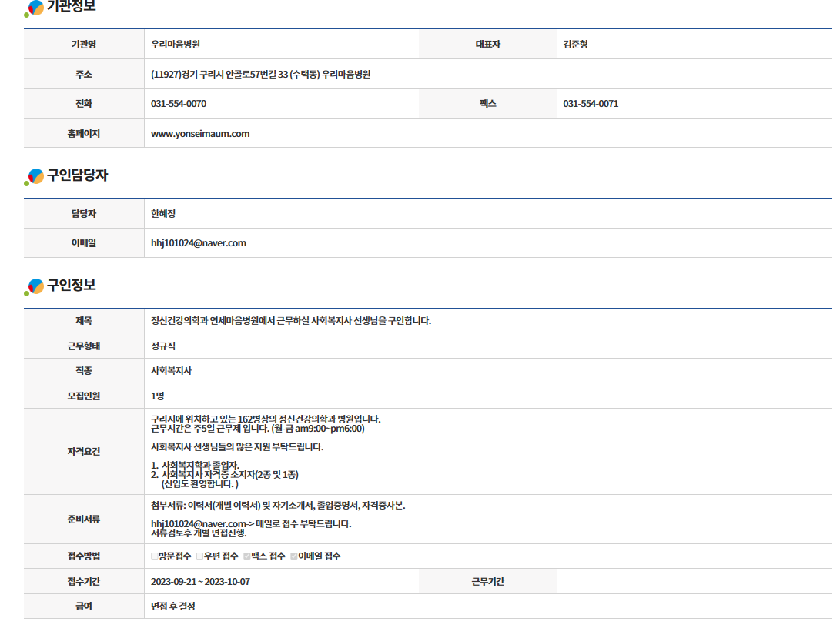Click the icon beside the 기관정보 heading

(x=35, y=8)
